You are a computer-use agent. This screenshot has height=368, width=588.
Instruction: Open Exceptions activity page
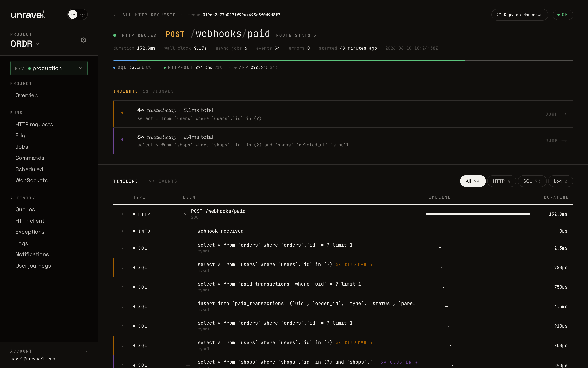pos(30,232)
